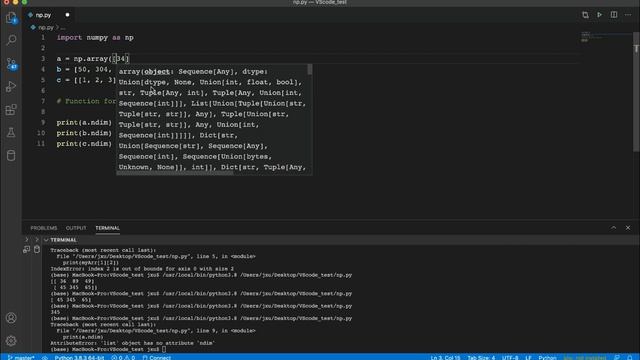Open the Extensions view
The width and height of the screenshot is (640, 360).
[11, 109]
